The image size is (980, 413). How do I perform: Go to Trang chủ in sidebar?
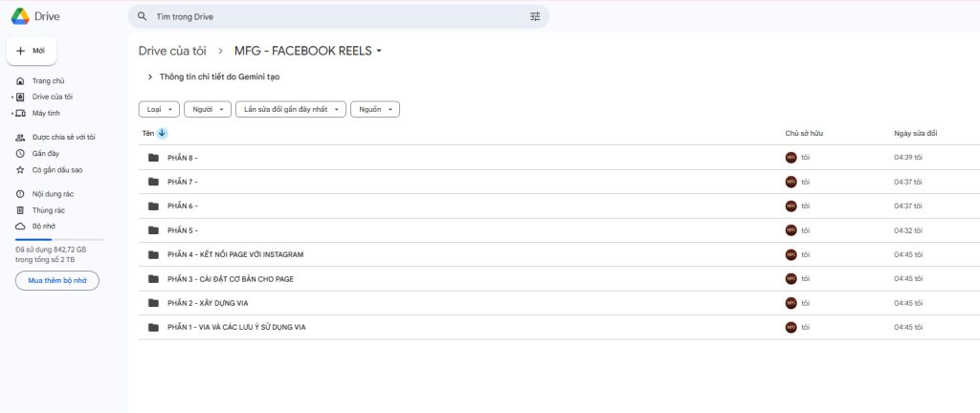point(48,81)
